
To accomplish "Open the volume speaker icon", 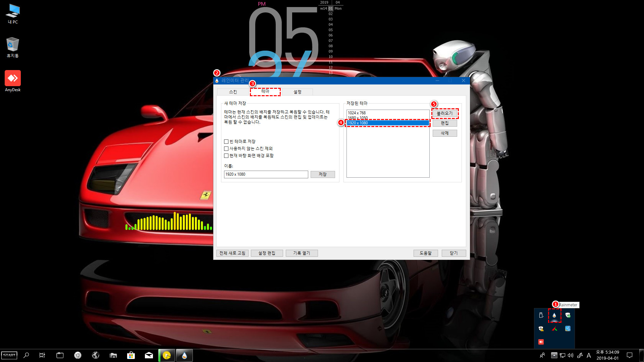I will [x=571, y=355].
